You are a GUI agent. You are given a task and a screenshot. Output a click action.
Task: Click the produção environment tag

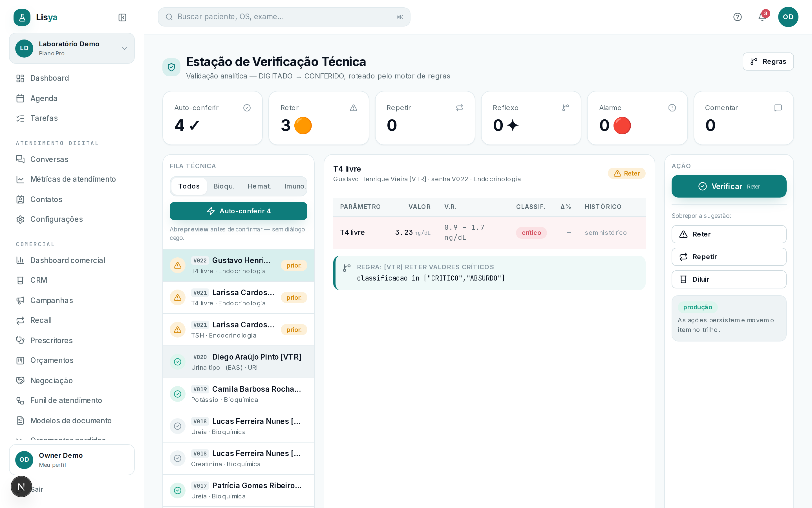pos(698,307)
